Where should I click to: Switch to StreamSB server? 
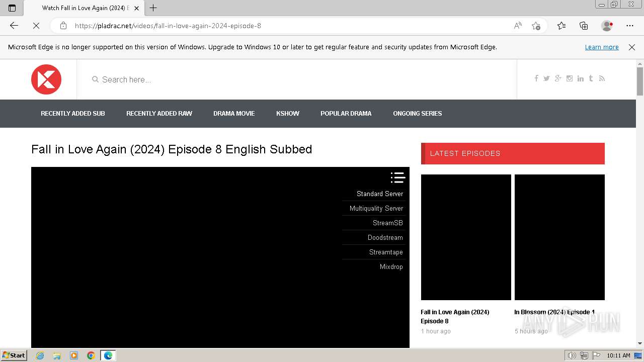(388, 223)
